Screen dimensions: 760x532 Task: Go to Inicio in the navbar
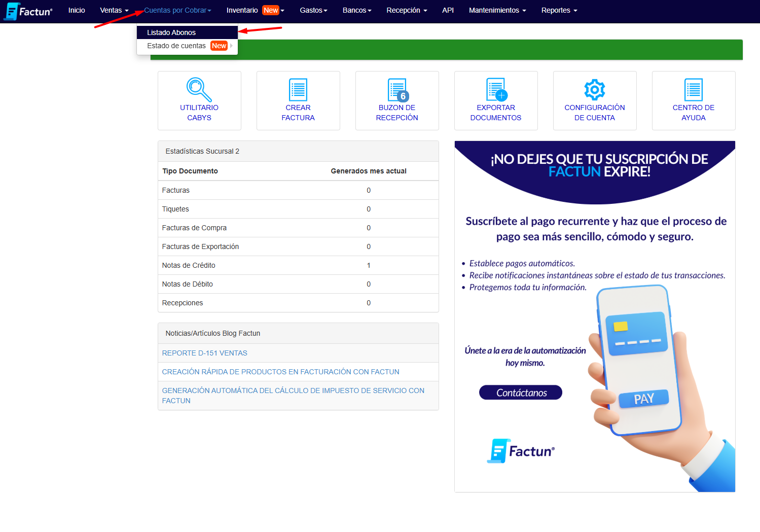[x=77, y=10]
